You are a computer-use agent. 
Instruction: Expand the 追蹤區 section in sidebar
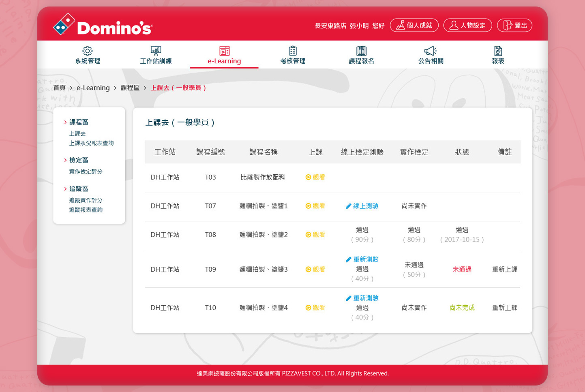tap(78, 189)
